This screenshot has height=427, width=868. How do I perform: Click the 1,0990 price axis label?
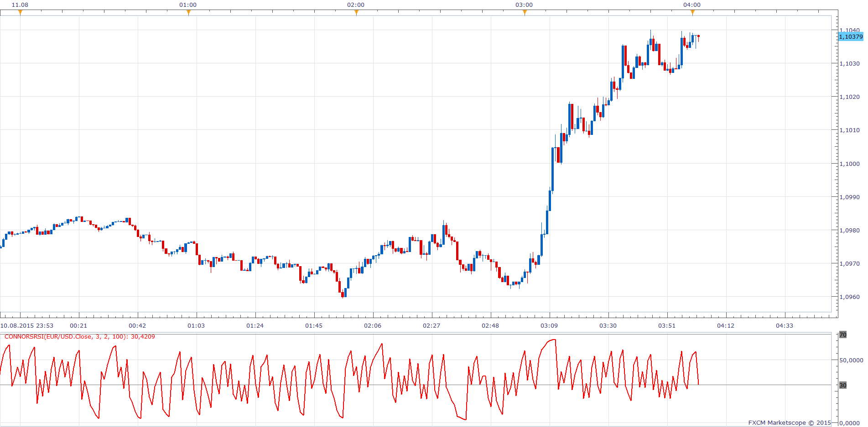[849, 197]
